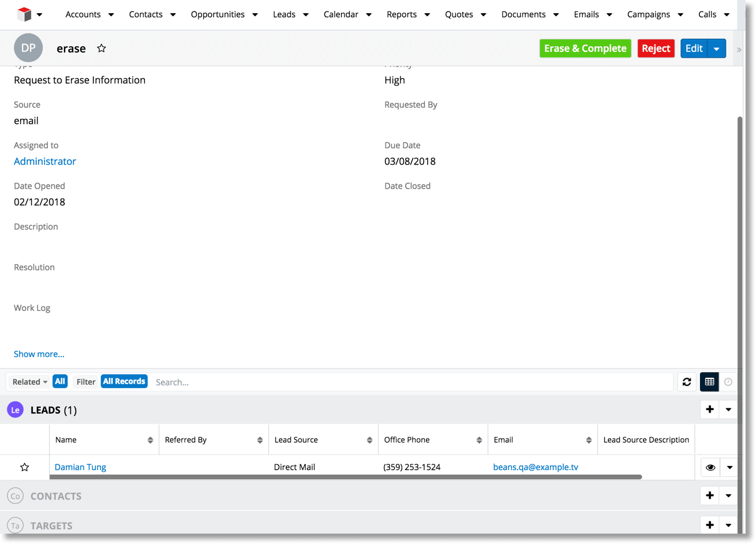
Task: Add a new target with the plus icon
Action: tap(709, 525)
